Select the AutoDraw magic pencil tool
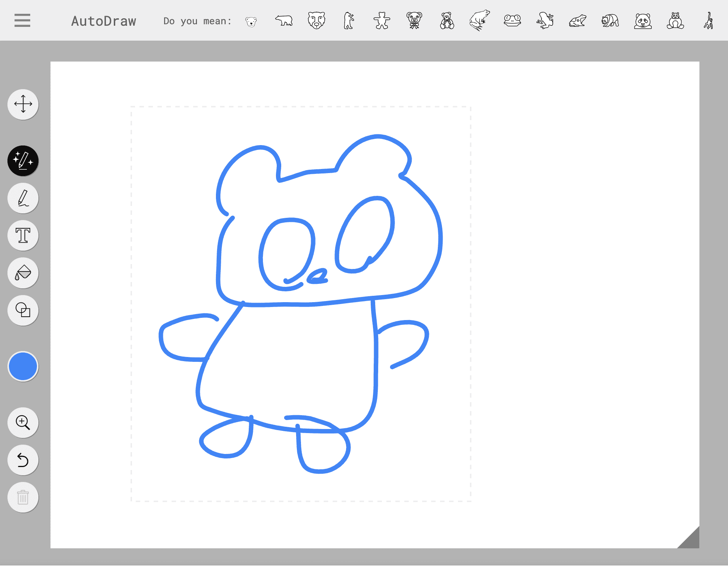 [23, 161]
